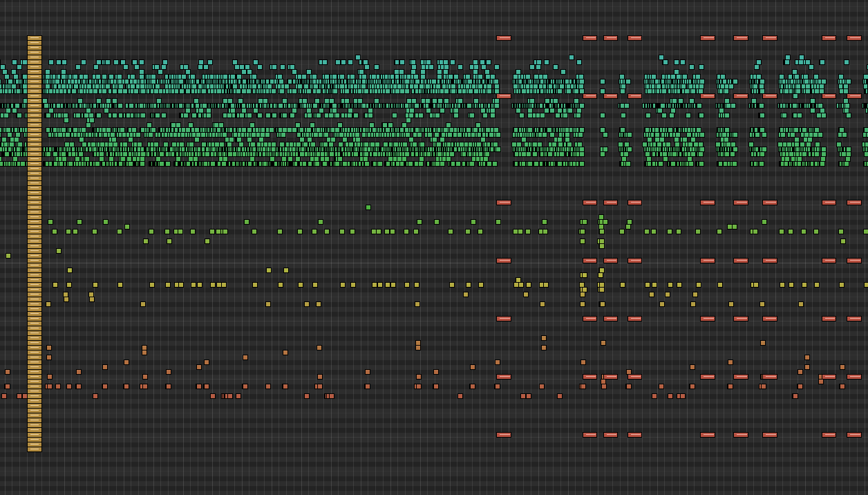Select last red note in top row
Screen dimensions: 868x495
point(854,38)
